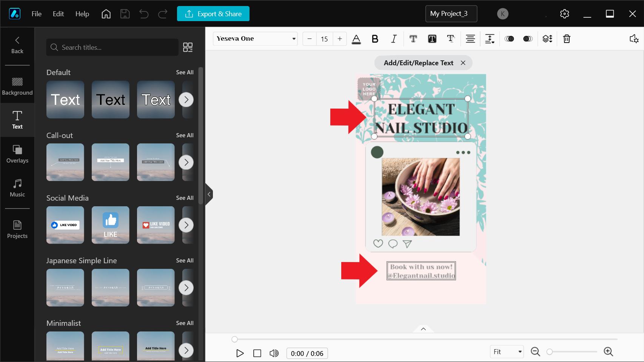Open the Fit zoom level dropdown
Screen dimensions: 644x362
coord(506,351)
